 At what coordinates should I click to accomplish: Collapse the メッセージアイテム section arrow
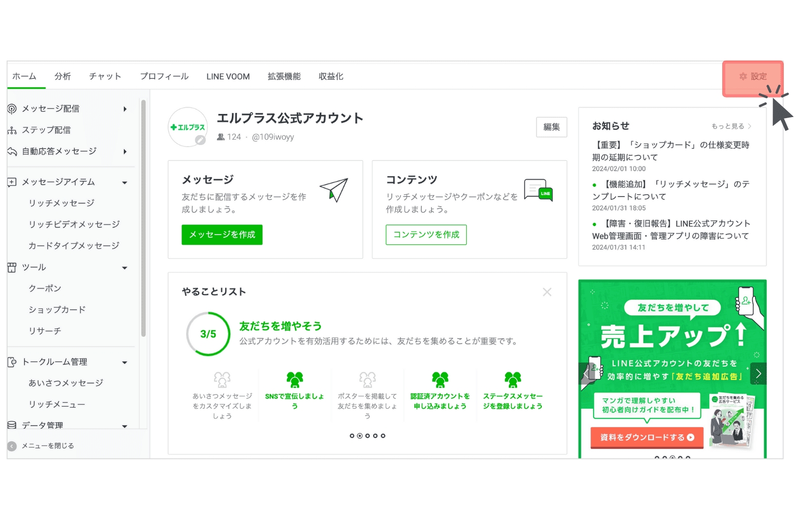click(x=125, y=183)
